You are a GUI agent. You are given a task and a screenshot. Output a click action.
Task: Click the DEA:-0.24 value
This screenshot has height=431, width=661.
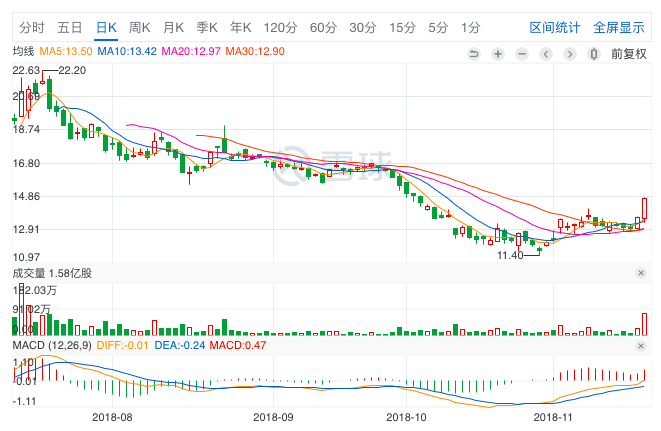(180, 345)
